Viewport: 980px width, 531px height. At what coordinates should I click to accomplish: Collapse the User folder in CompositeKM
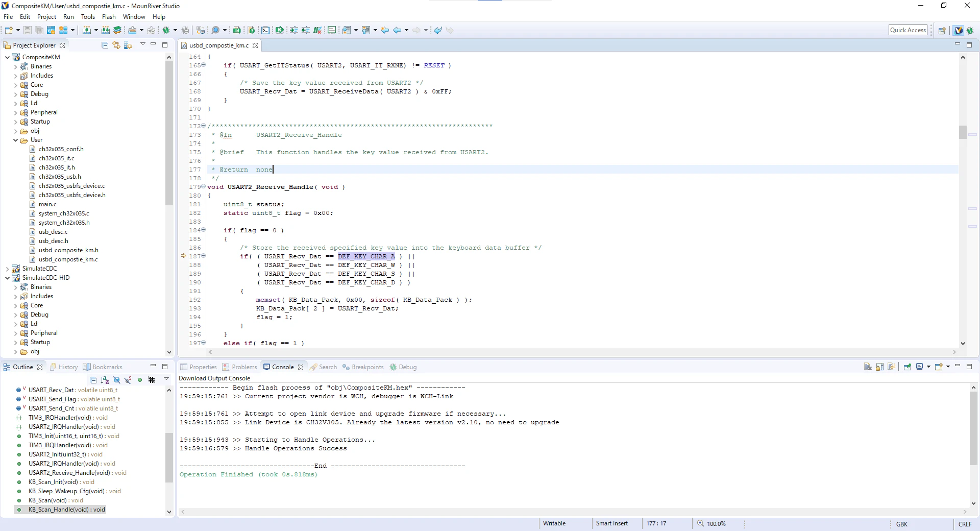(15, 140)
